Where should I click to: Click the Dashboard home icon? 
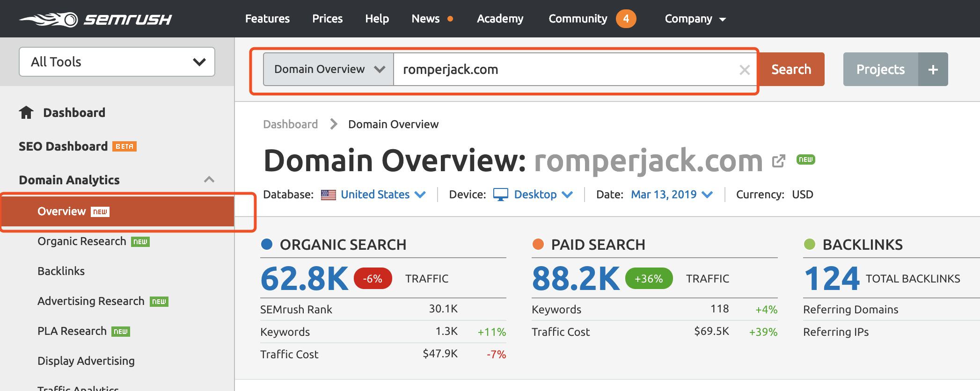26,112
